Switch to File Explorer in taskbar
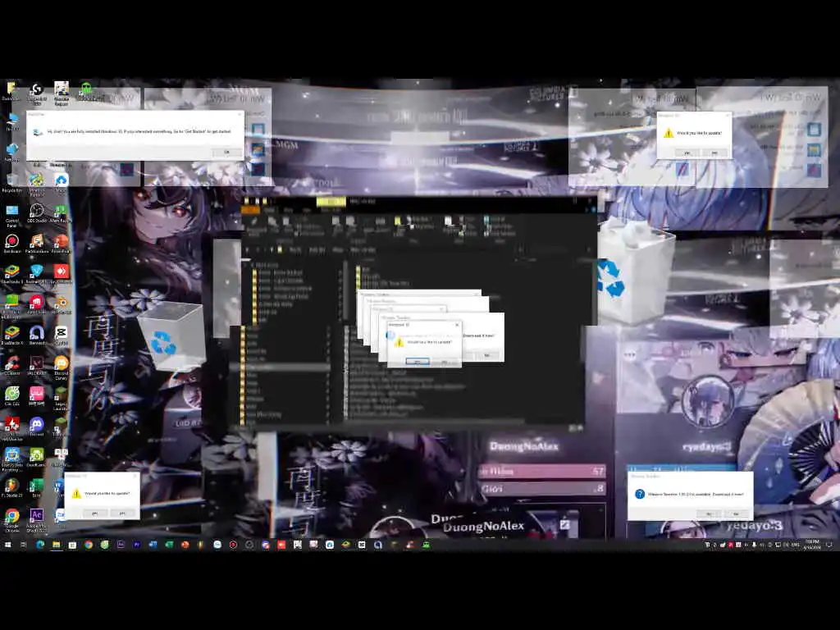Image resolution: width=840 pixels, height=630 pixels. [57, 545]
